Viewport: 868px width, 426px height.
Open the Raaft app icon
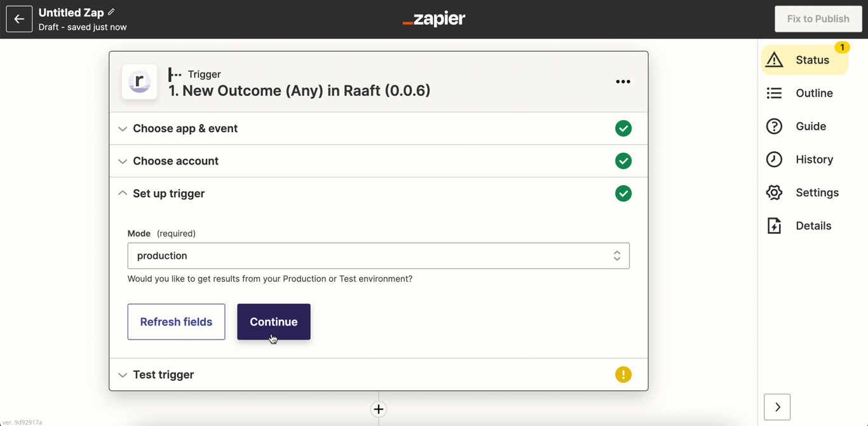[x=140, y=82]
